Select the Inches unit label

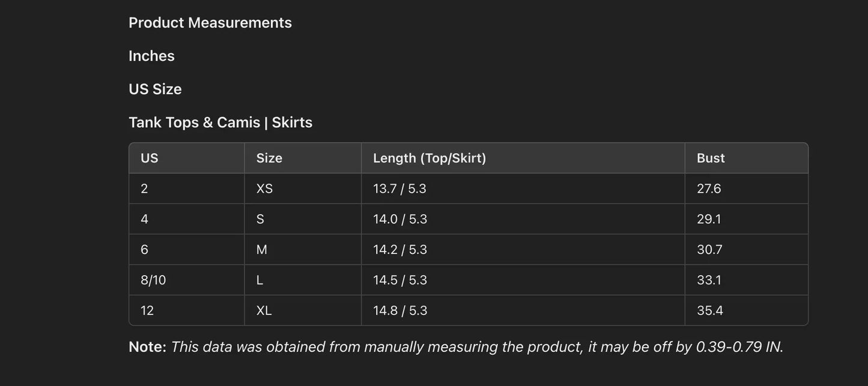click(x=151, y=56)
